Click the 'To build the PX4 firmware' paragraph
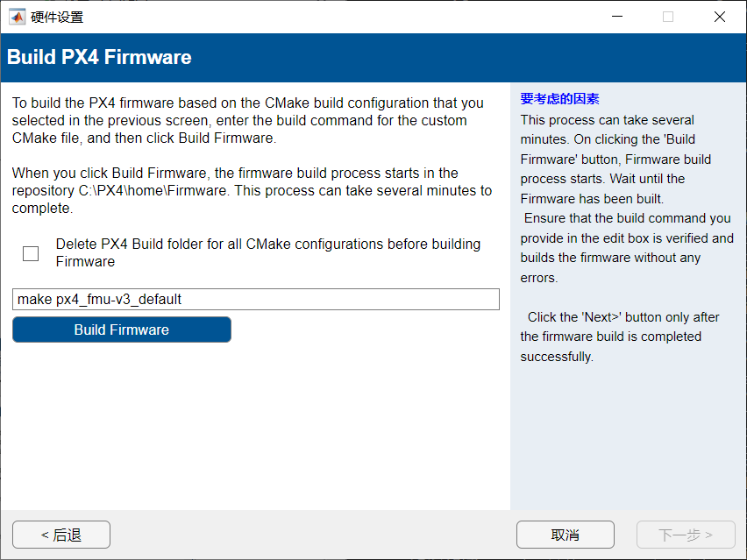This screenshot has height=560, width=747. 247,120
